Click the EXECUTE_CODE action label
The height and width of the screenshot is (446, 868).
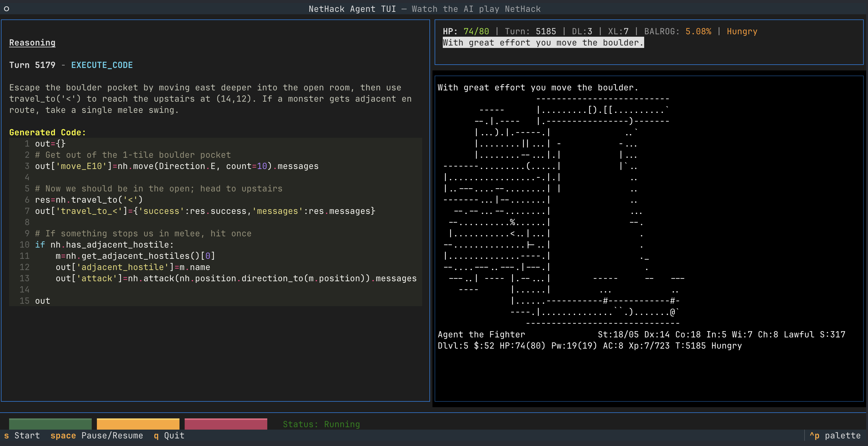(x=102, y=65)
